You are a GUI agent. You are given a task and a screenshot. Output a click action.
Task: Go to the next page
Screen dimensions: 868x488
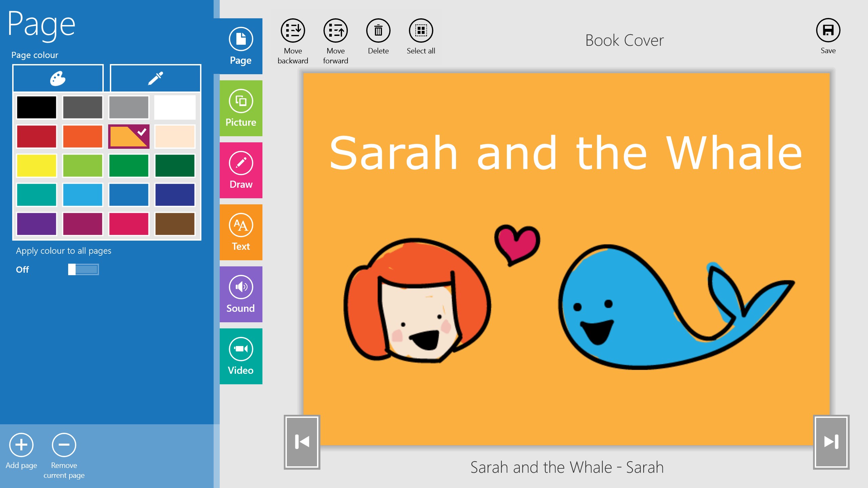click(x=830, y=441)
